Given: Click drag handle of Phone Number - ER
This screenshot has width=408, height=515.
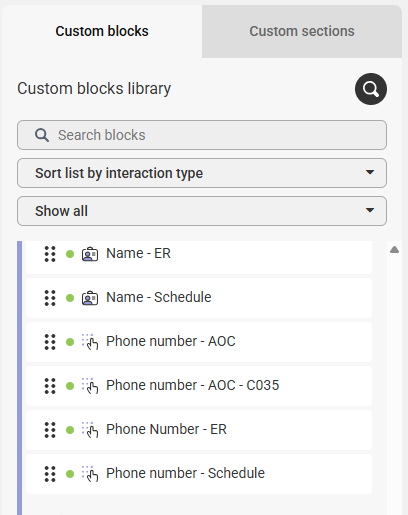Looking at the screenshot, I should pyautogui.click(x=50, y=430).
